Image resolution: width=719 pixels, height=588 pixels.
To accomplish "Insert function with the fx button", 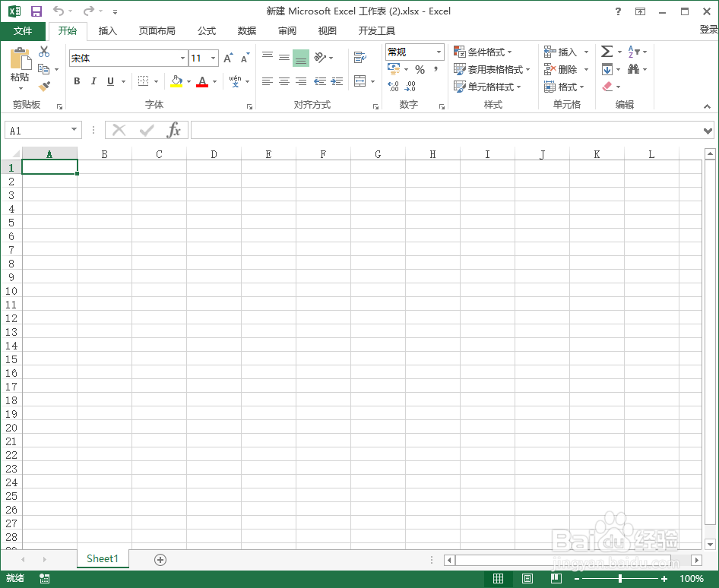I will [x=174, y=130].
